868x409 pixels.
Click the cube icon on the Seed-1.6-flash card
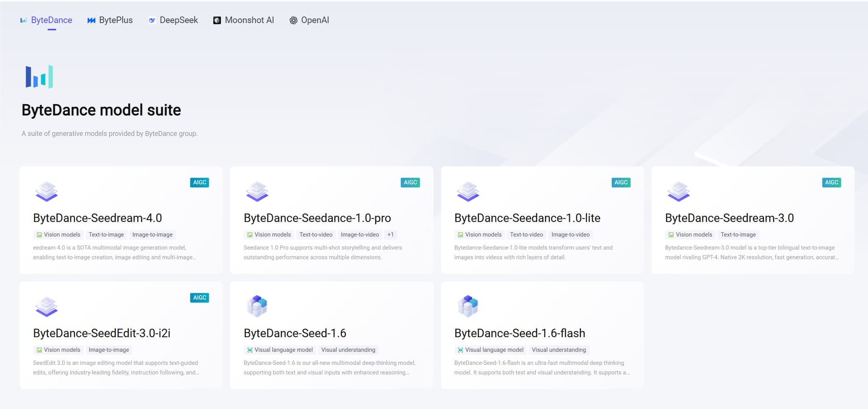468,306
